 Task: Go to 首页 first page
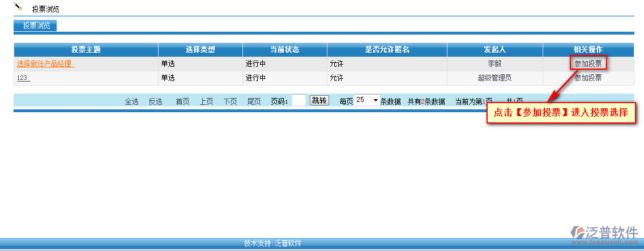tap(183, 101)
